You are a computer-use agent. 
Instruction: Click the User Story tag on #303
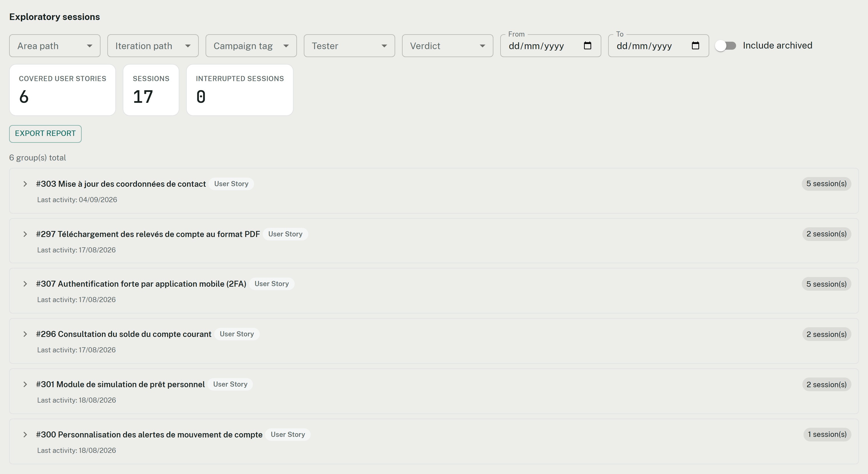(231, 184)
